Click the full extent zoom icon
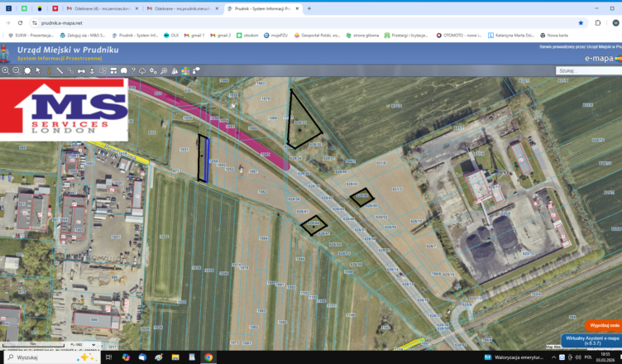The image size is (622, 364). (x=27, y=71)
